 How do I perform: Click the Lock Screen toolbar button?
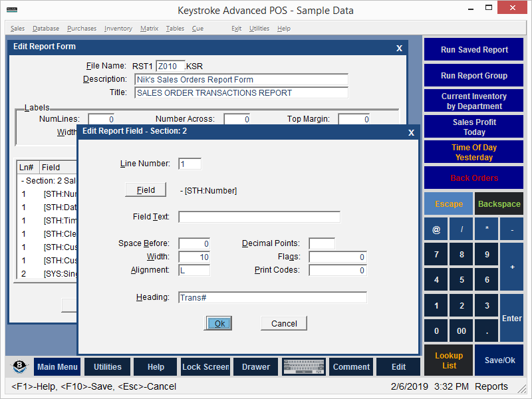click(x=205, y=367)
